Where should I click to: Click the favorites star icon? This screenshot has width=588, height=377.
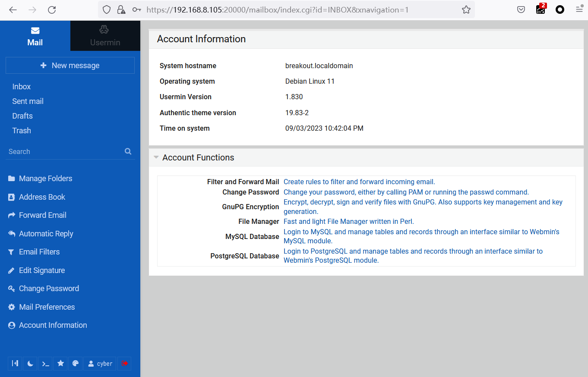60,364
